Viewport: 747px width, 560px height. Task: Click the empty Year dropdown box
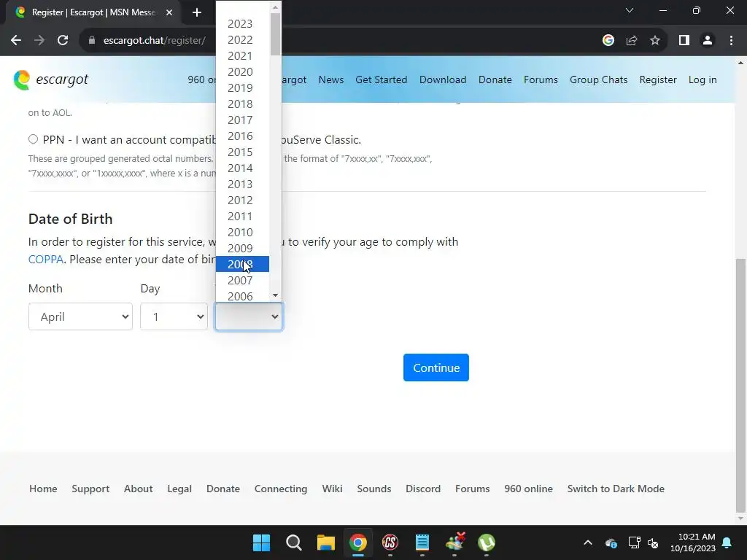tap(249, 316)
